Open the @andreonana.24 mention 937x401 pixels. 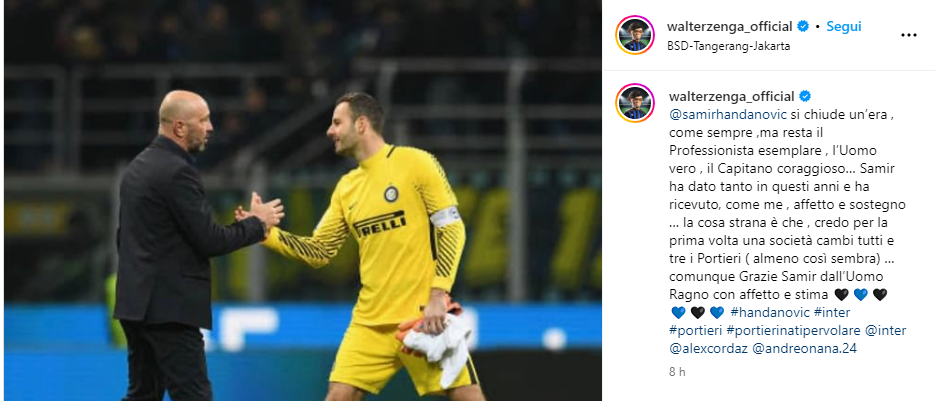pyautogui.click(x=801, y=348)
